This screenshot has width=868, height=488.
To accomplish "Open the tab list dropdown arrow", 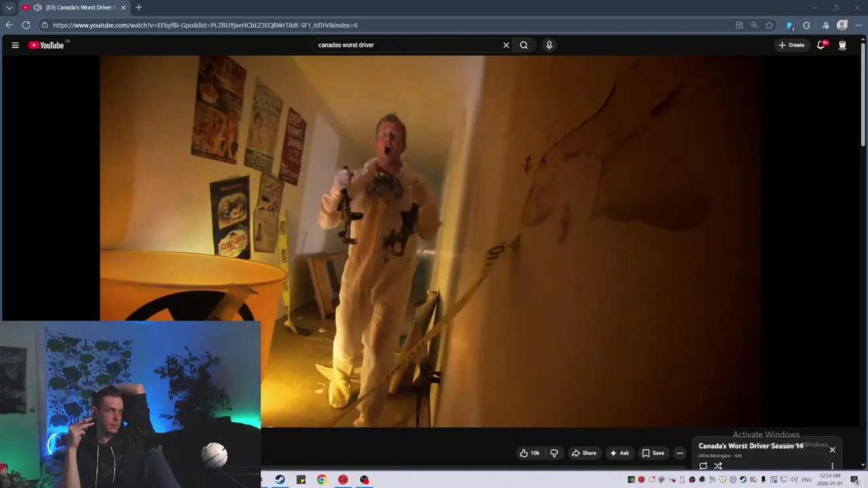I will click(x=9, y=7).
